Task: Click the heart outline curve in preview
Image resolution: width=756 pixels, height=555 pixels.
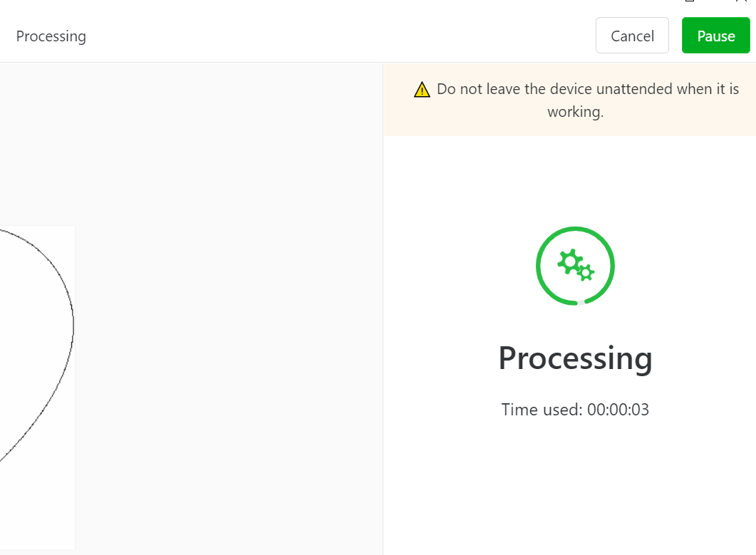Action: coord(73,326)
